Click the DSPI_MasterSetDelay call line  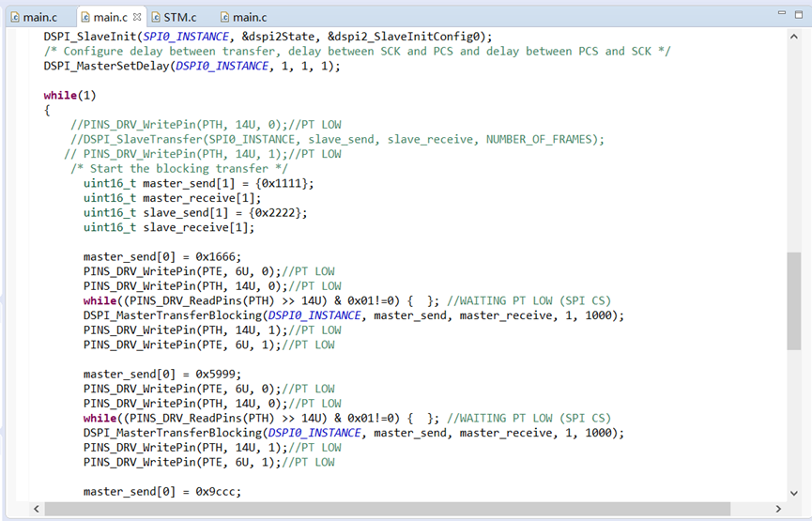pos(192,67)
